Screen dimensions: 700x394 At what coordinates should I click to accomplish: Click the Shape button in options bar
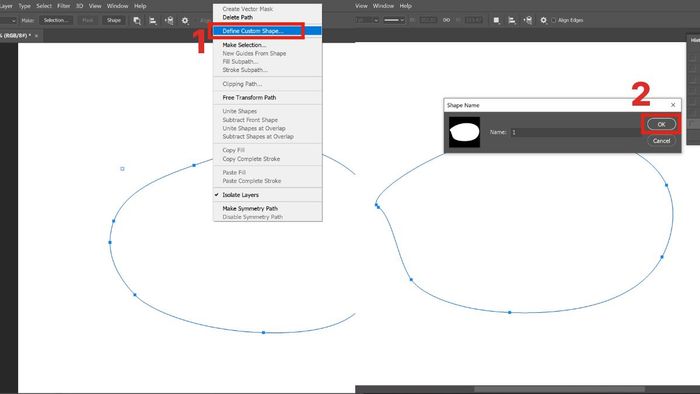tap(114, 21)
